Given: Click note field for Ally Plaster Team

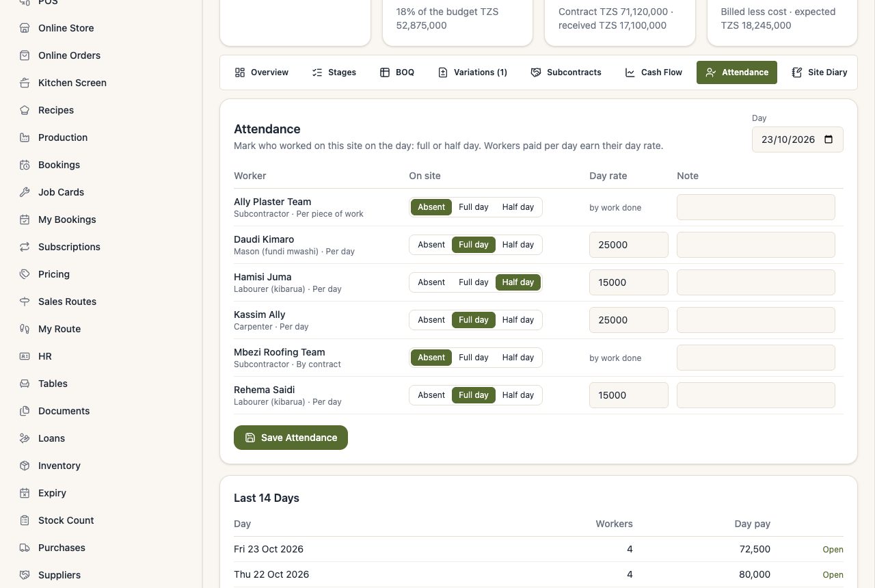Looking at the screenshot, I should pos(756,207).
